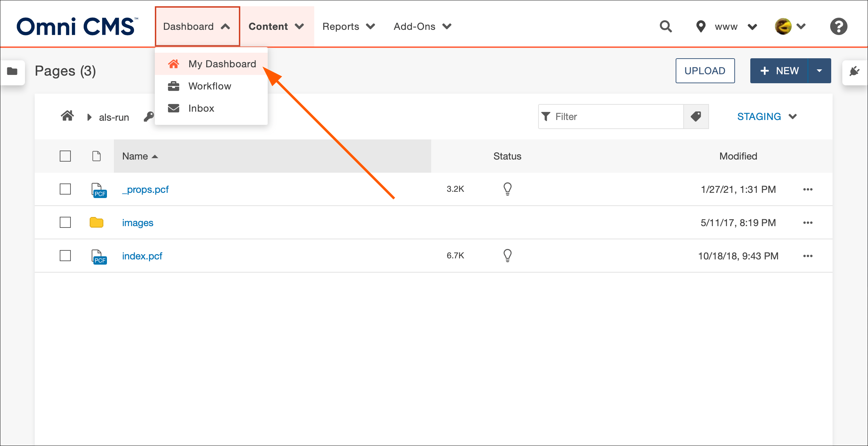Click the UPLOAD button

click(705, 71)
